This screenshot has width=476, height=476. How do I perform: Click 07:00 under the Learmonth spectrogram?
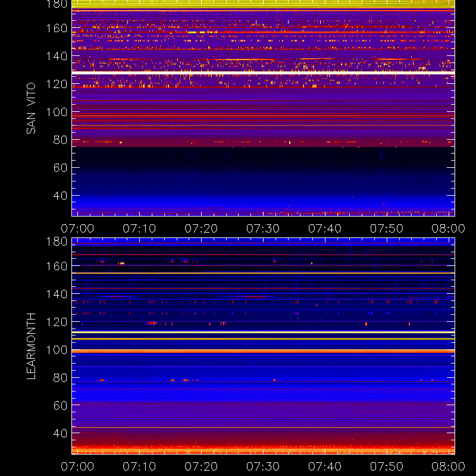click(77, 466)
